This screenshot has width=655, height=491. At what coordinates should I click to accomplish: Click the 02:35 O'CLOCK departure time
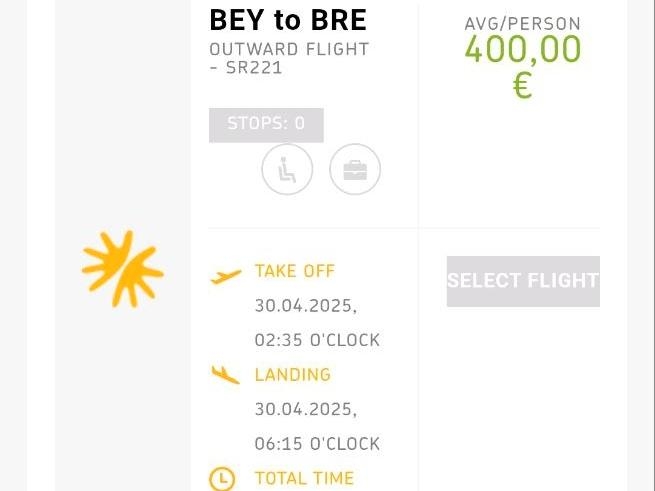[317, 340]
